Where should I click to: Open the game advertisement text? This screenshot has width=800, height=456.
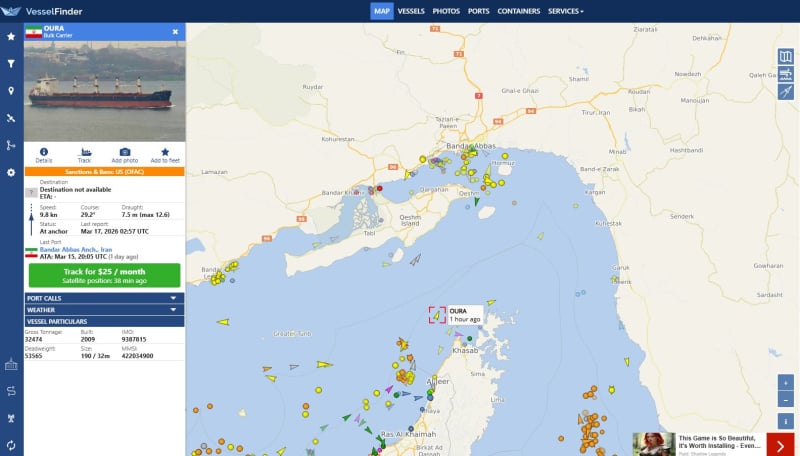tap(717, 442)
